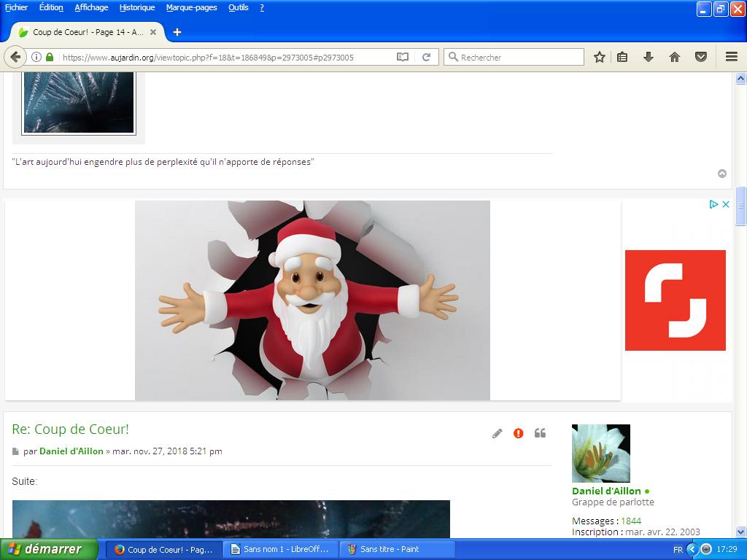Open the "Re: Coup de Coeur!" post title link
This screenshot has height=560, width=747.
point(70,429)
